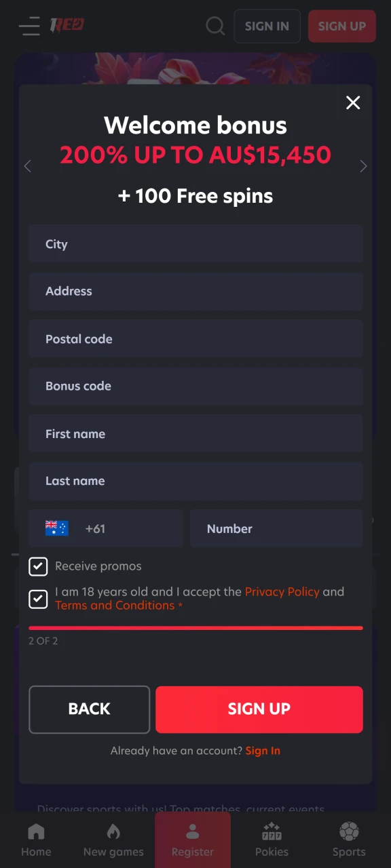
Task: Select the SIGN UP header tab
Action: tap(341, 26)
